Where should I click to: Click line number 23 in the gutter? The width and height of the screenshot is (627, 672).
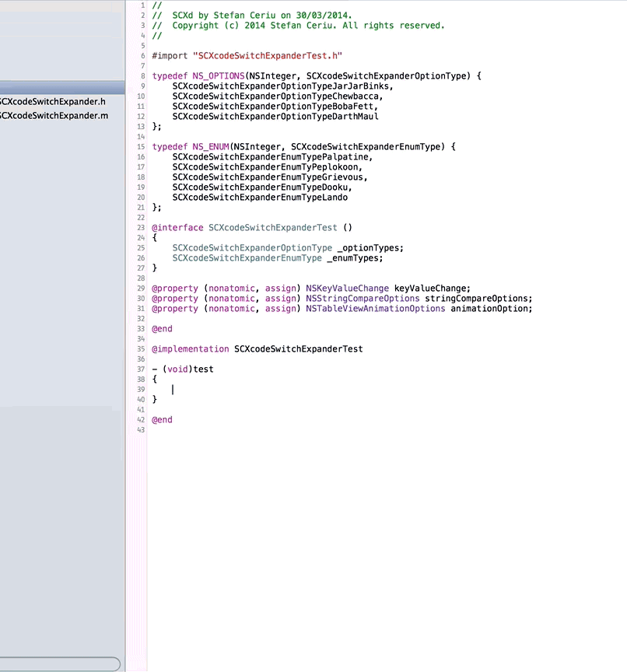coord(141,227)
